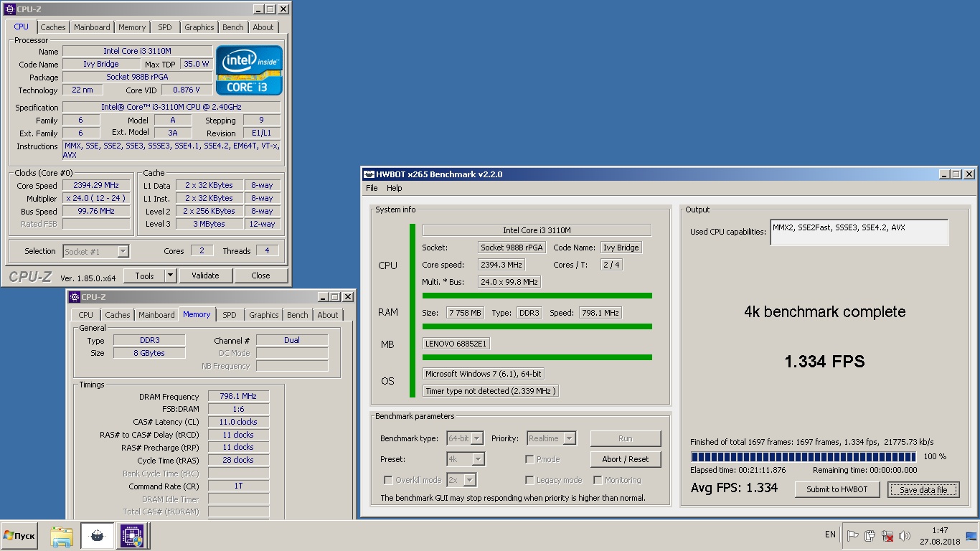The width and height of the screenshot is (980, 551).
Task: Open the SPD tab in top CPU-Z window
Action: click(x=165, y=27)
